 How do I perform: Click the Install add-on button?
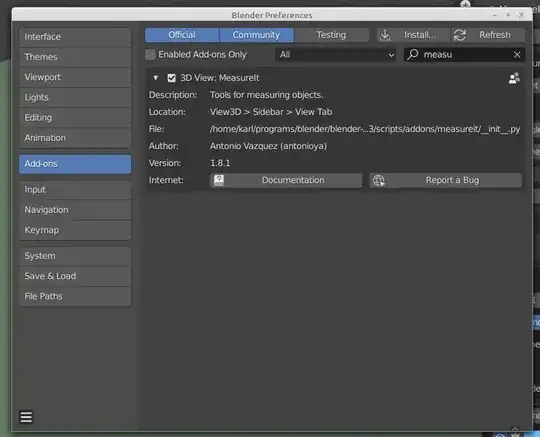tap(413, 35)
